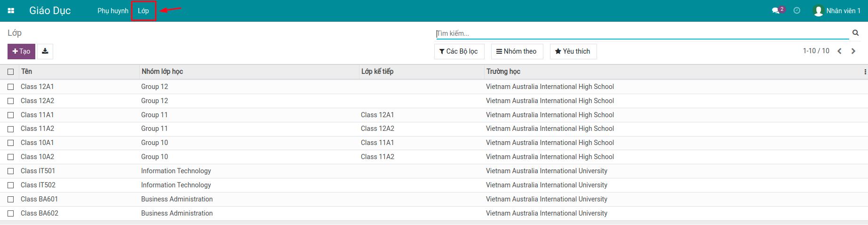Click Group 11 in Class 11A1 row
This screenshot has width=868, height=225.
[x=154, y=115]
